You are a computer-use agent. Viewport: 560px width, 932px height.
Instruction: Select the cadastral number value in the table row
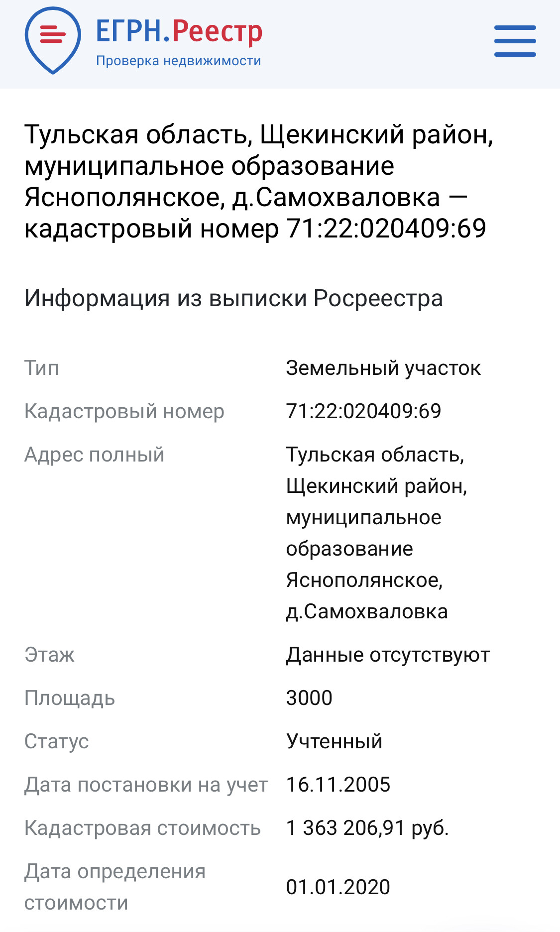[x=363, y=411]
